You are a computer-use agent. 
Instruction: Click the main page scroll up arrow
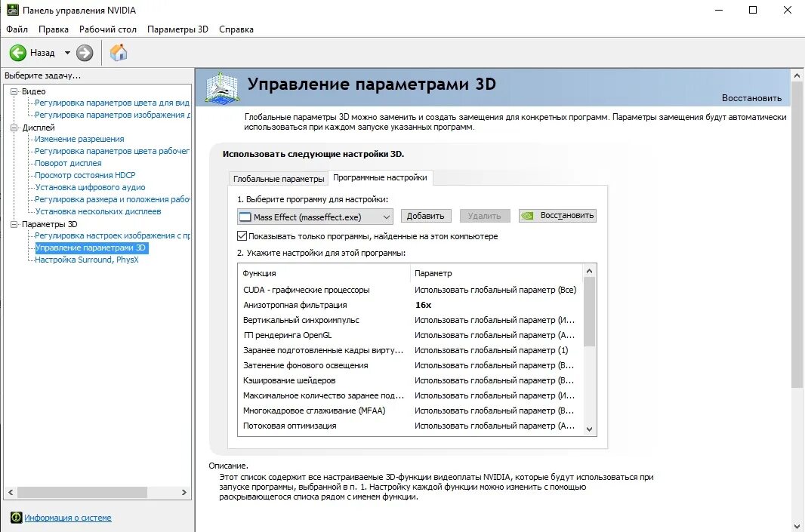tap(797, 75)
